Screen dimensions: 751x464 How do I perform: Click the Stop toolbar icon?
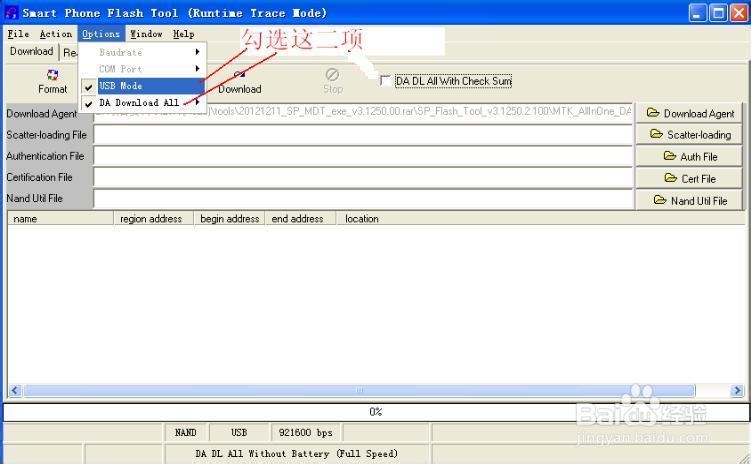pyautogui.click(x=332, y=75)
